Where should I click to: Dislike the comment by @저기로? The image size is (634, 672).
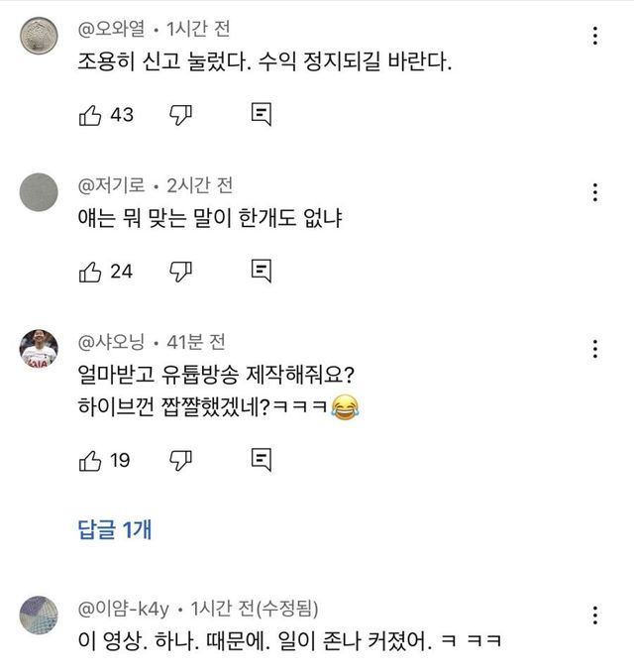(x=180, y=270)
